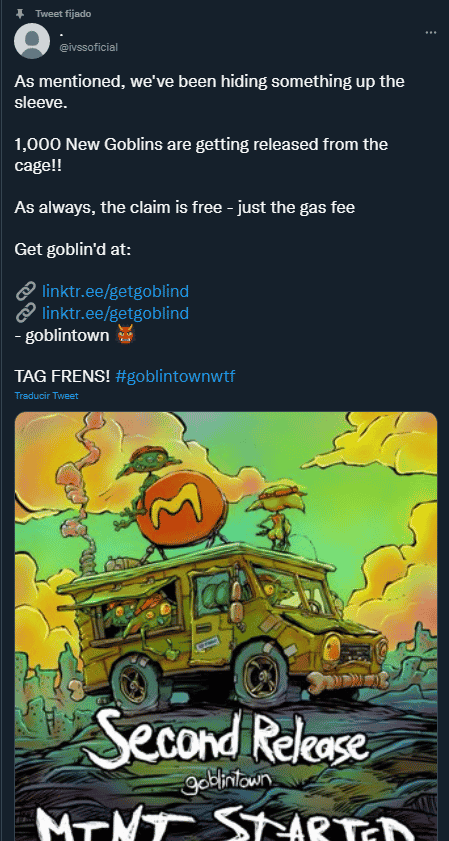The width and height of the screenshot is (449, 841).
Task: Open the #goblintownwtf hashtag
Action: tap(175, 377)
